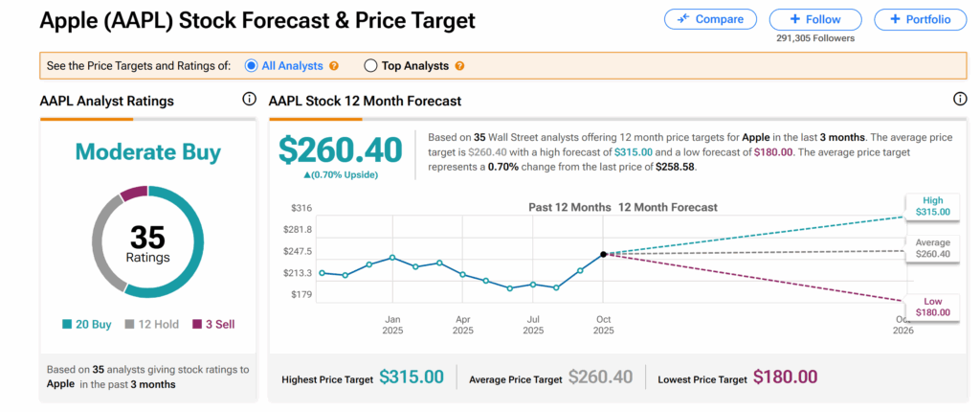Click the green upside triangle under $260.40
The image size is (980, 412).
pyautogui.click(x=306, y=174)
